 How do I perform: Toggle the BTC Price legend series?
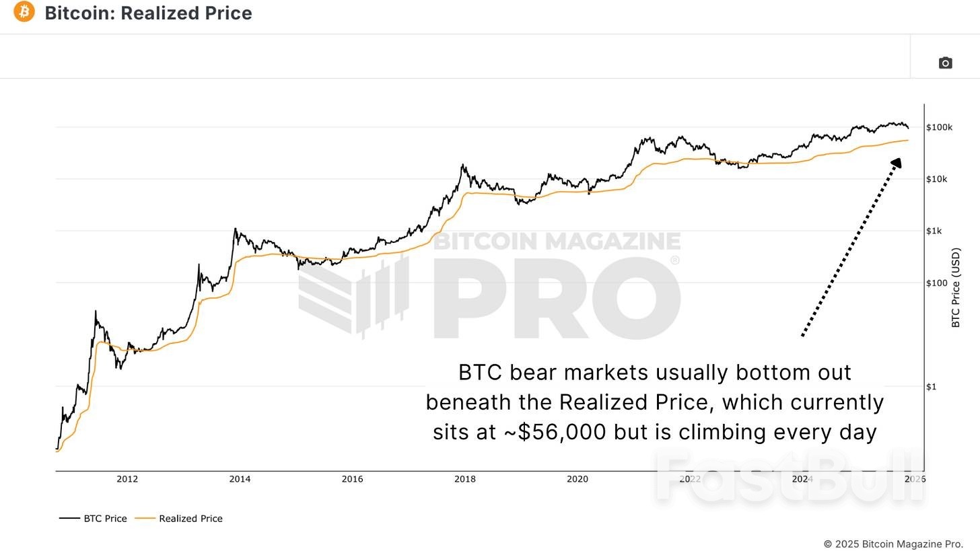[x=105, y=519]
